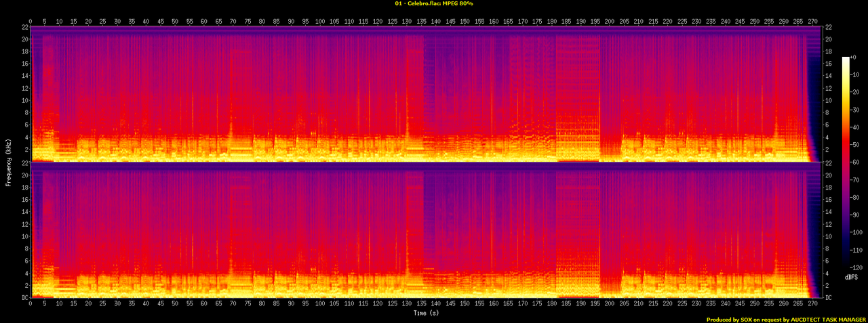Select the "-60" value on the dBFS scale
868x323 pixels.
856,161
